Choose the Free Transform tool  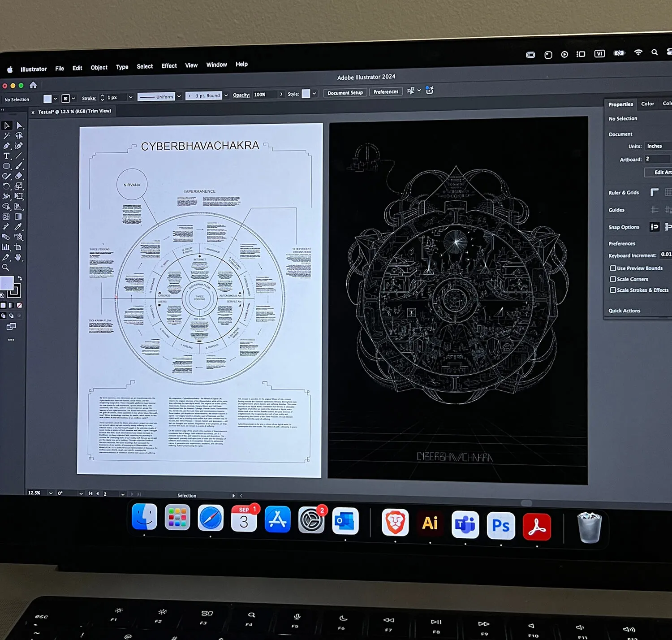[19, 196]
